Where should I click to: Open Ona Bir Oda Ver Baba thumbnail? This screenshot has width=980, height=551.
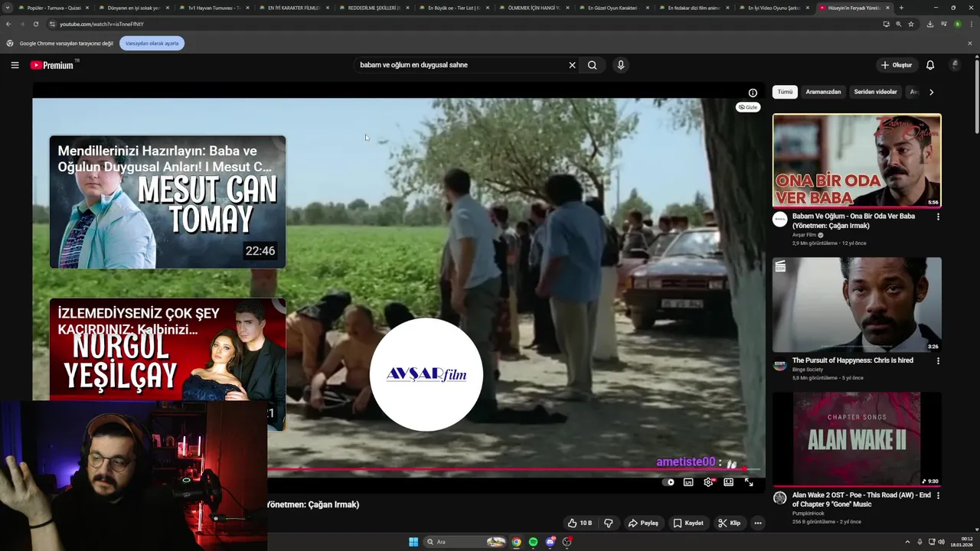(x=857, y=161)
